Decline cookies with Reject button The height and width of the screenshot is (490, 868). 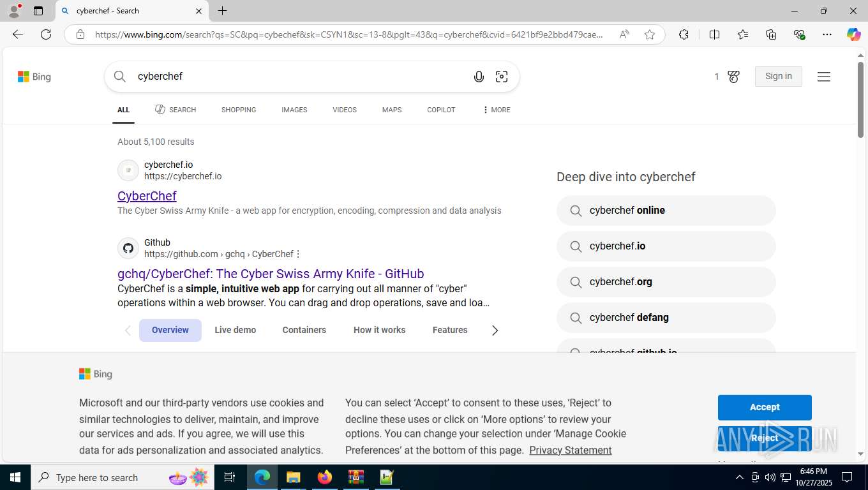[x=765, y=438]
